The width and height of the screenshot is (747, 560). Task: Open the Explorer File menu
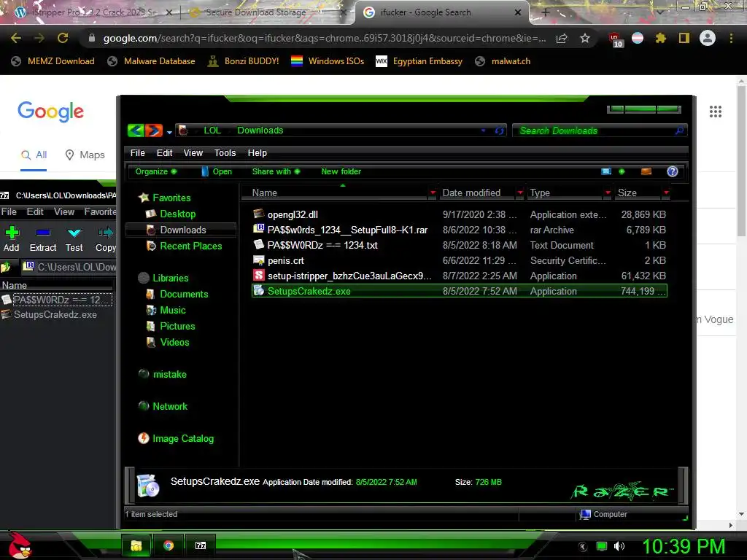(x=137, y=153)
